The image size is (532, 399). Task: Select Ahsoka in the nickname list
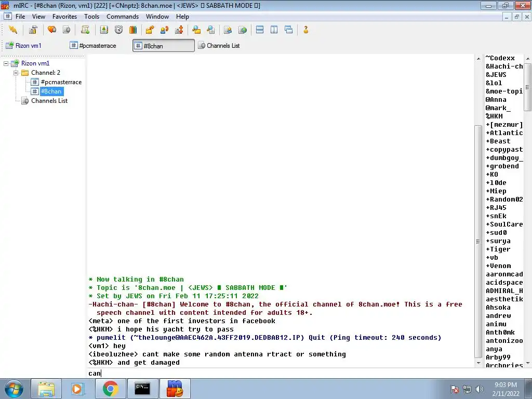(498, 308)
